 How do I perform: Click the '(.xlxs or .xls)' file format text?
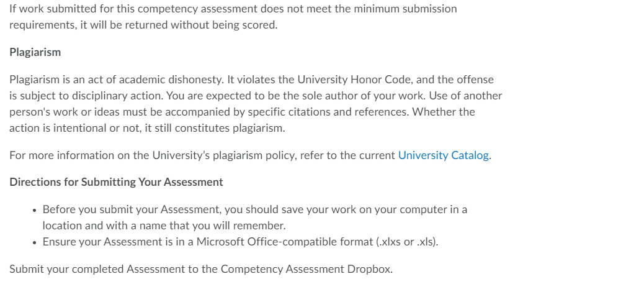tap(407, 242)
